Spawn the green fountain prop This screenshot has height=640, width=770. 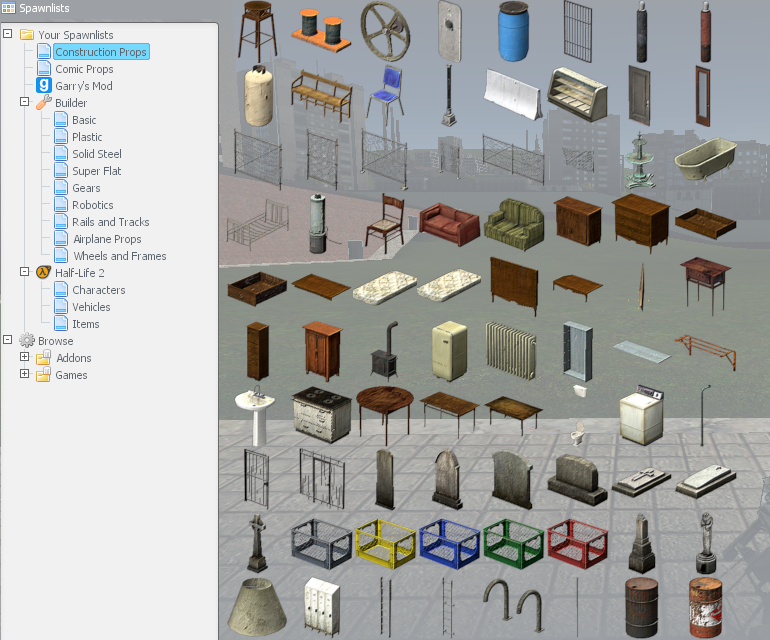(x=639, y=160)
